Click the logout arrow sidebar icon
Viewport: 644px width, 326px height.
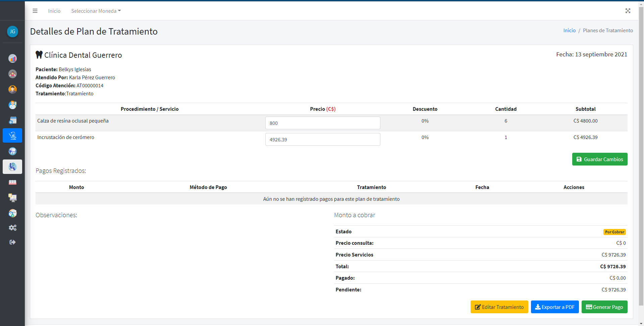coord(12,242)
